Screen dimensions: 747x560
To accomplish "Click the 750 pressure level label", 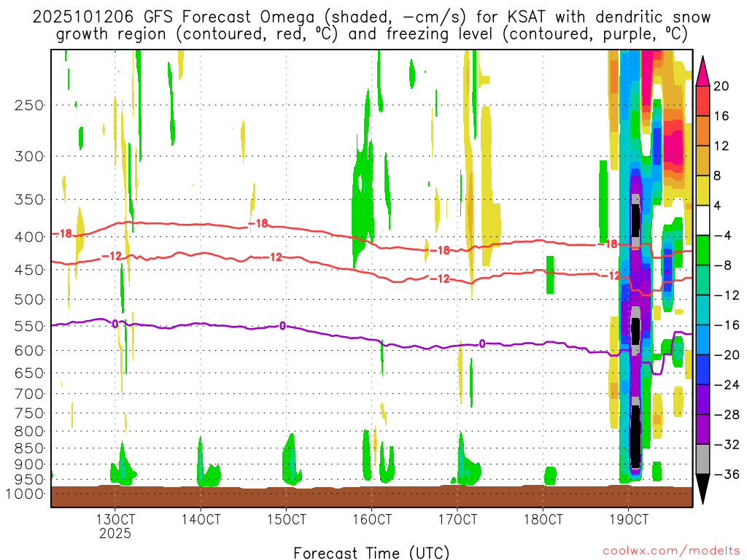I will click(28, 413).
